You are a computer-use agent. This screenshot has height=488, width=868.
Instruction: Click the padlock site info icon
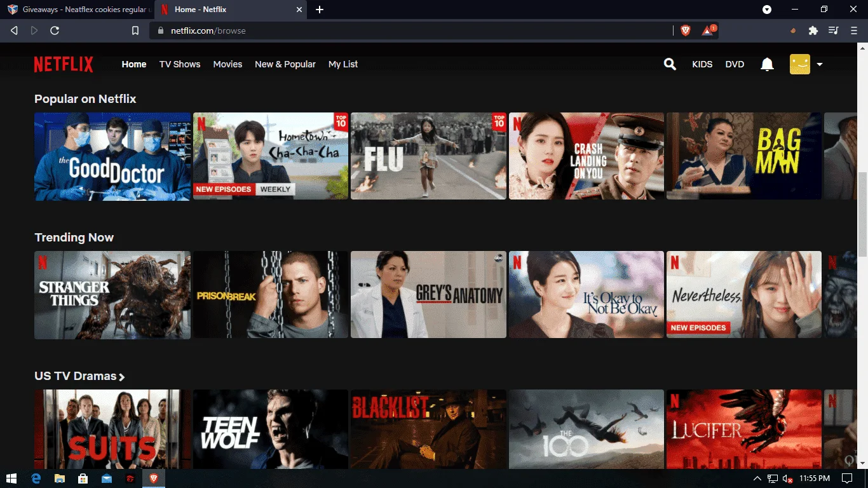[x=160, y=30]
